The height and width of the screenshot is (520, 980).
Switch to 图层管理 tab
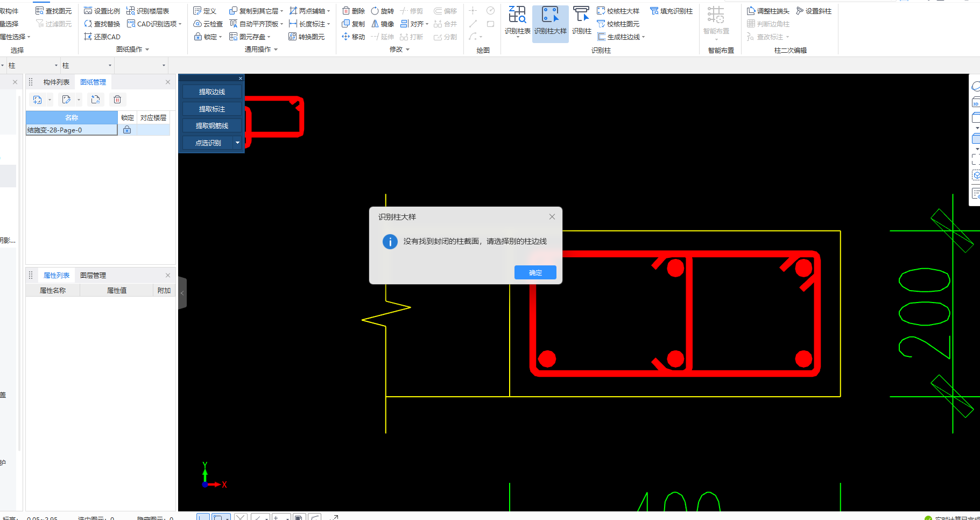pos(93,275)
